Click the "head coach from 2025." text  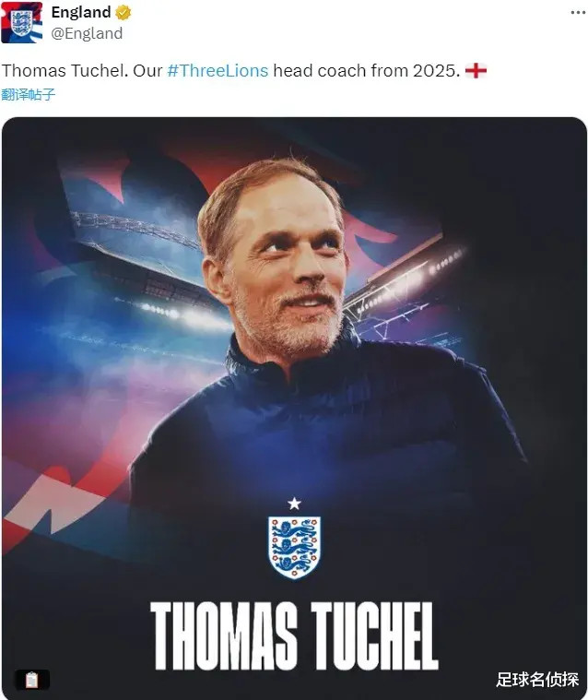click(x=366, y=70)
